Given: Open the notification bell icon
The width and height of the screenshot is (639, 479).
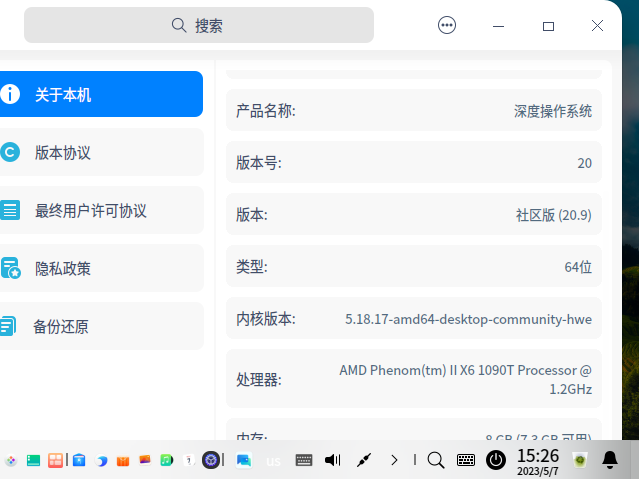Looking at the screenshot, I should [610, 460].
